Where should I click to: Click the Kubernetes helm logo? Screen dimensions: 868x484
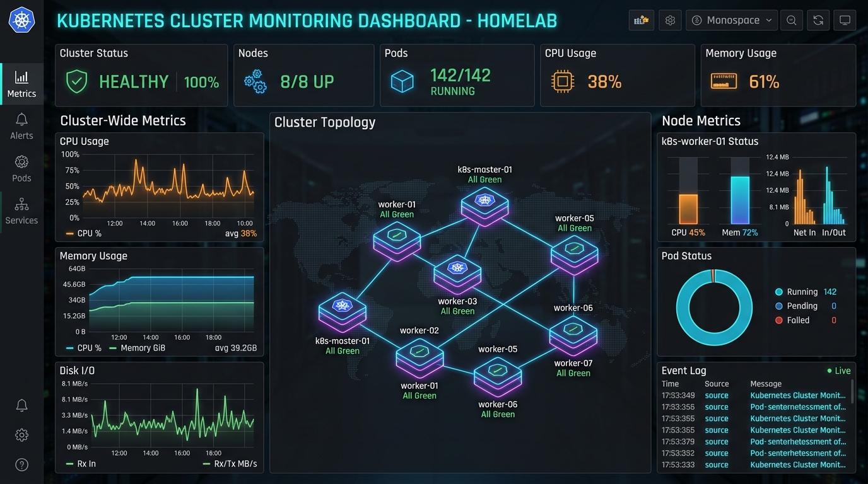pos(21,20)
